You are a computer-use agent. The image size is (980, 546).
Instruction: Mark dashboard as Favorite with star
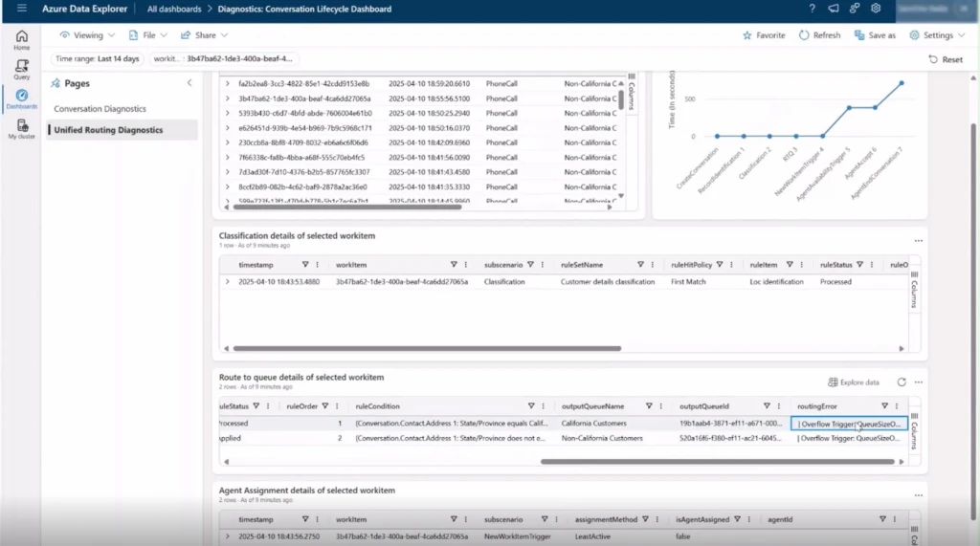pyautogui.click(x=764, y=35)
